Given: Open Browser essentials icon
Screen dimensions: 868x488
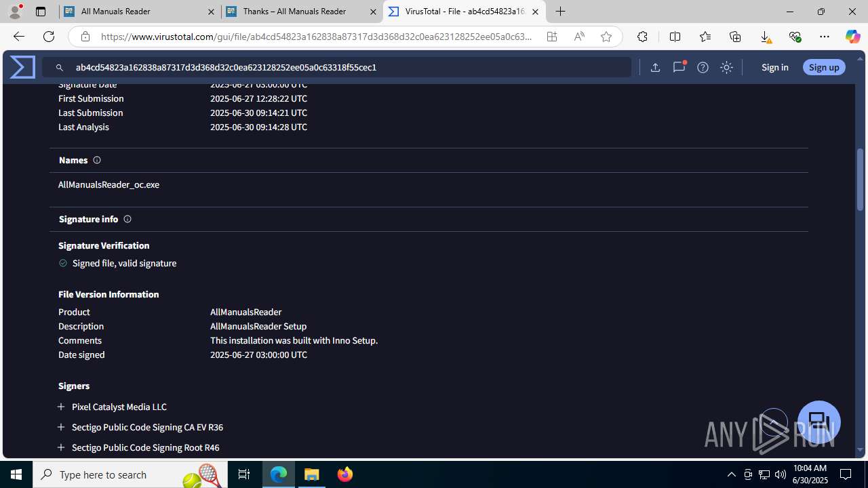Looking at the screenshot, I should point(795,37).
